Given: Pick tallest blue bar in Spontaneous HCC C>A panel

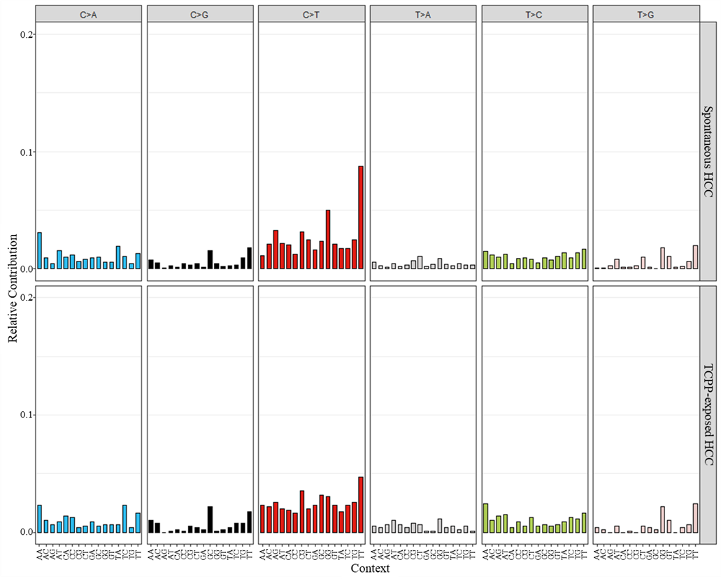Looking at the screenshot, I should coord(40,251).
